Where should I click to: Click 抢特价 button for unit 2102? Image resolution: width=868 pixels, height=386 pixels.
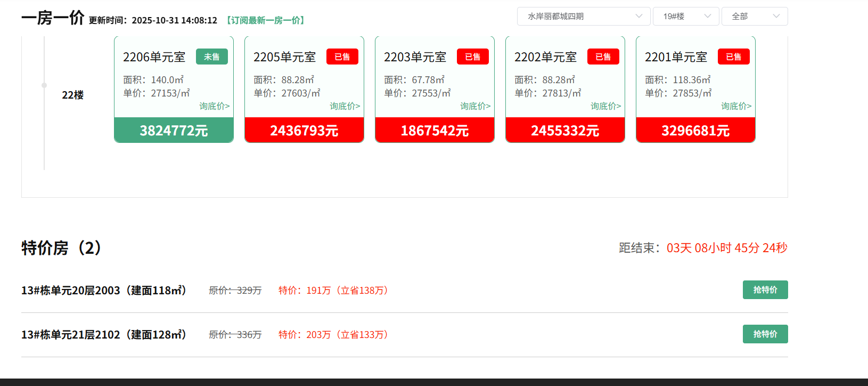[765, 334]
